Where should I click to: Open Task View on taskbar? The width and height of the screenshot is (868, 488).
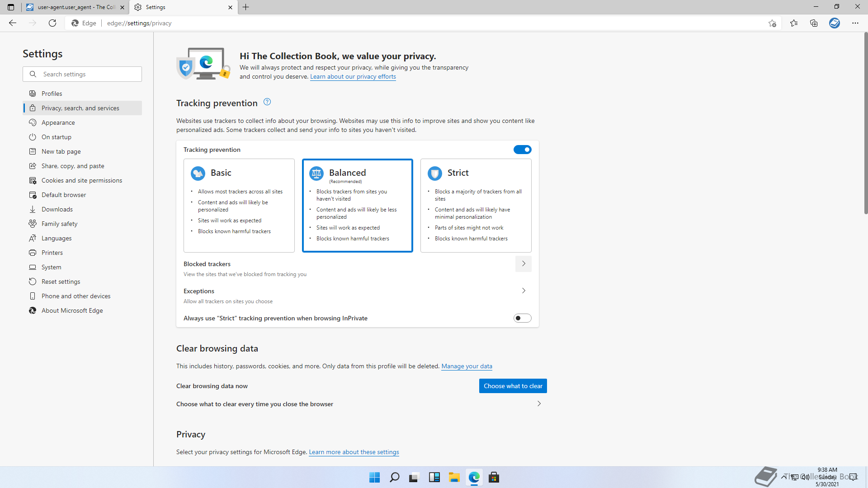[414, 477]
